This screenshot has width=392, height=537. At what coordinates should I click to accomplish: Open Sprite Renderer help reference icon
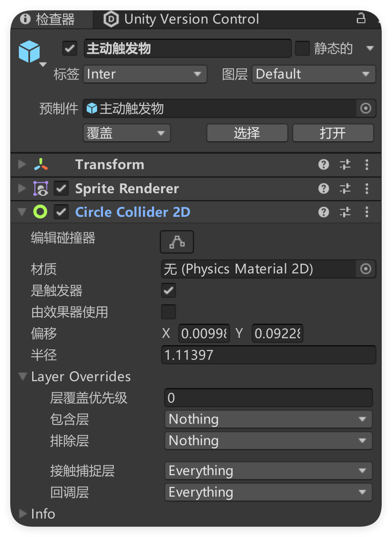tap(324, 188)
